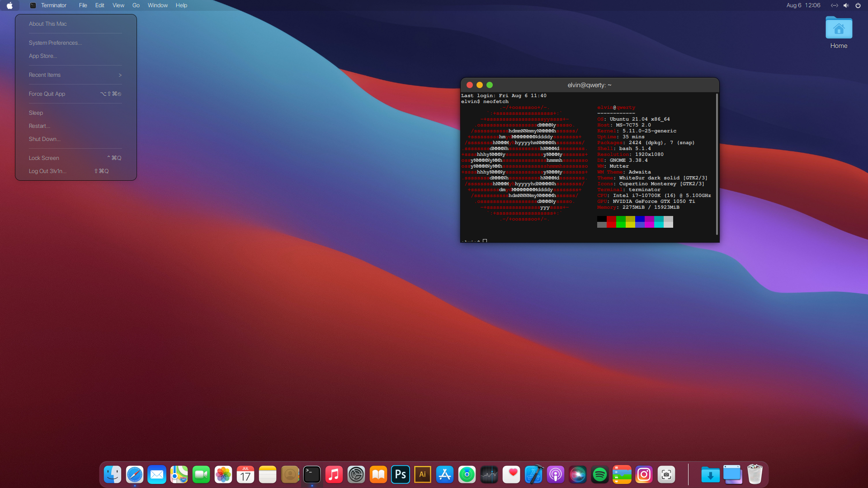Open Instagram from the dock

click(644, 474)
